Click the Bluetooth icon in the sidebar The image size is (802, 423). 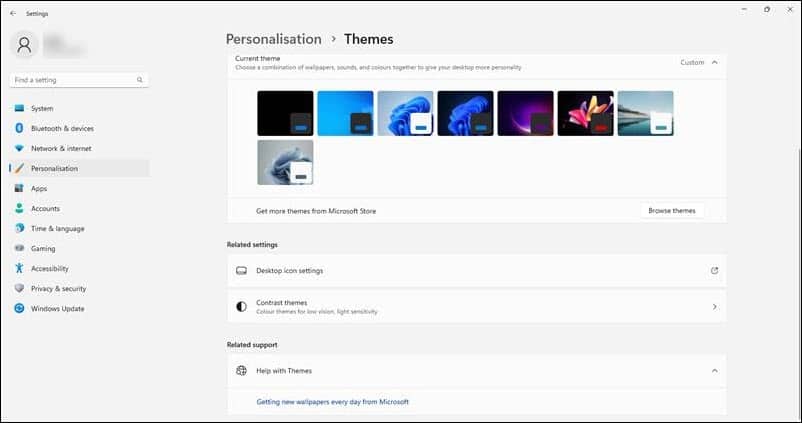[19, 128]
